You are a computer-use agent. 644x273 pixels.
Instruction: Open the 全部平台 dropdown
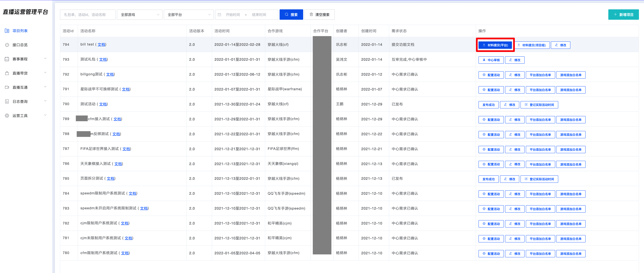pyautogui.click(x=189, y=15)
